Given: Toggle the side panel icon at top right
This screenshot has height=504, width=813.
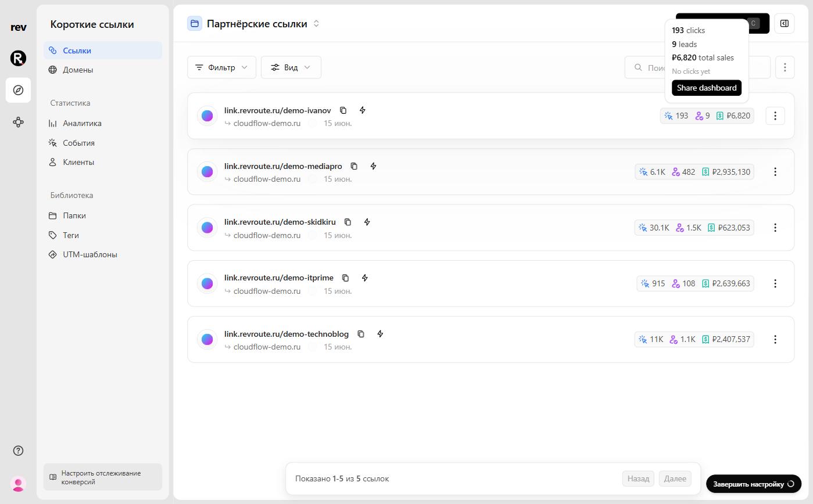Looking at the screenshot, I should tap(785, 24).
